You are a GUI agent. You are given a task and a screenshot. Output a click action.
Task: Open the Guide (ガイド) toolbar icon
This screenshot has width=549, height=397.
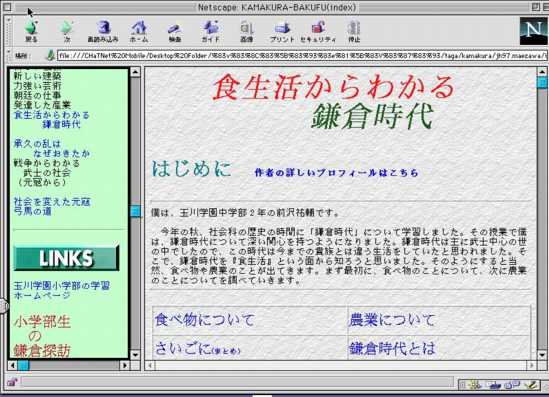click(210, 31)
